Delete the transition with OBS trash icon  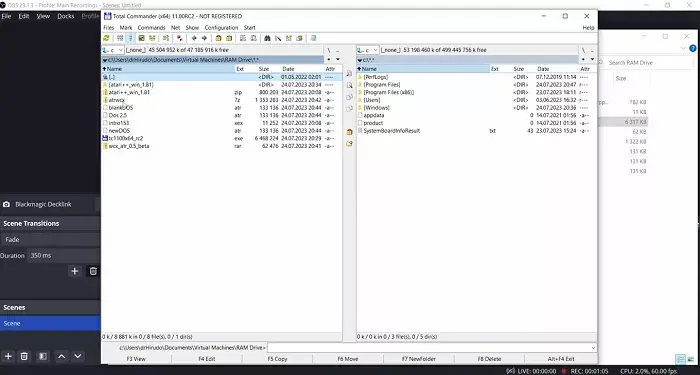[93, 271]
